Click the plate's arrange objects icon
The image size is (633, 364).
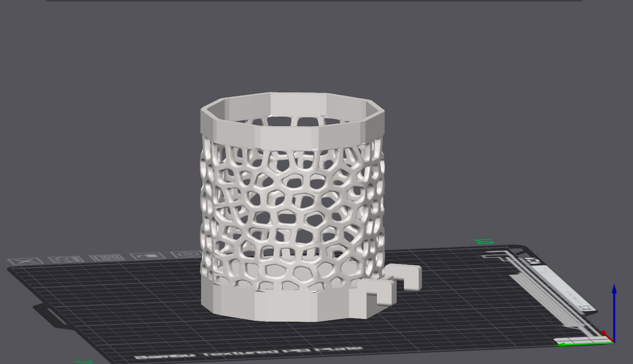pos(107,258)
